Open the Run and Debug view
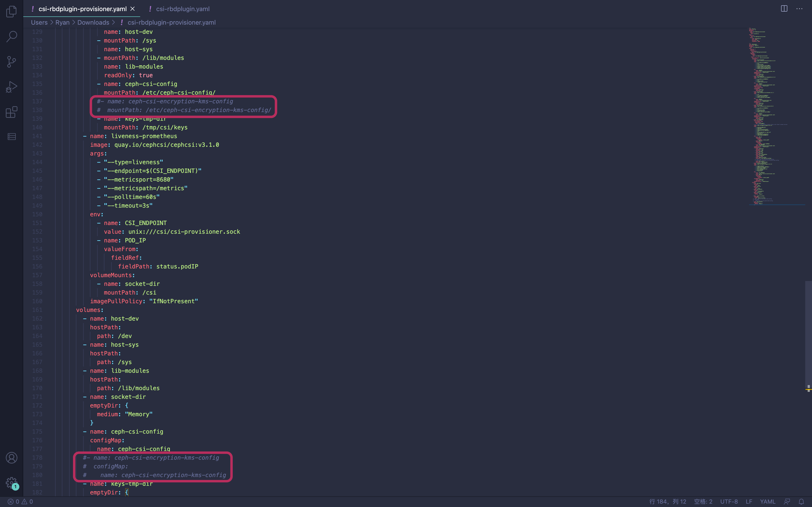 (11, 87)
